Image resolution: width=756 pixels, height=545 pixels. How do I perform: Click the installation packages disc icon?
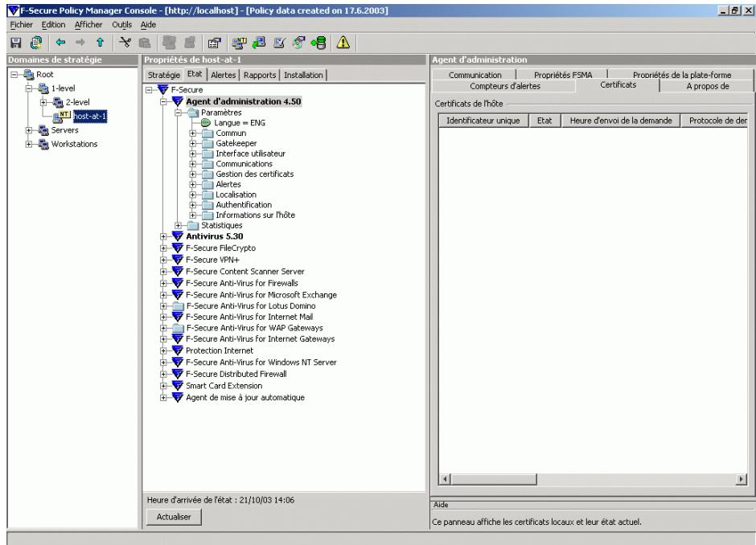click(298, 43)
